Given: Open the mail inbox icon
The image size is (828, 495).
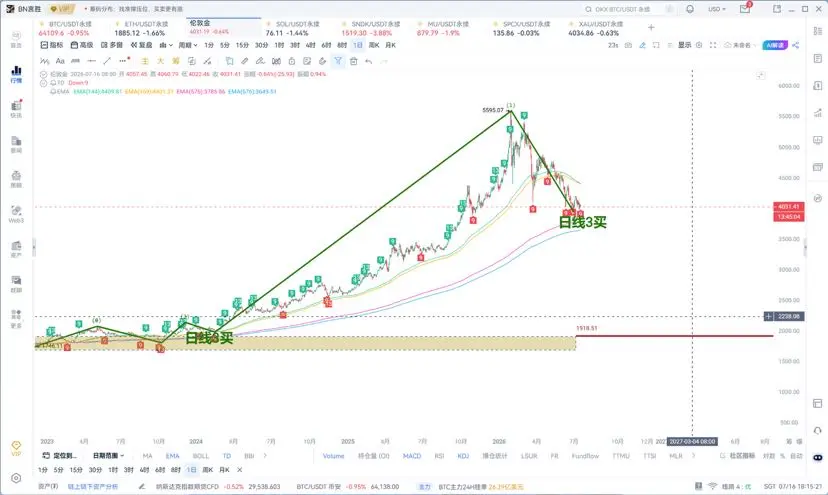Looking at the screenshot, I should click(x=745, y=10).
